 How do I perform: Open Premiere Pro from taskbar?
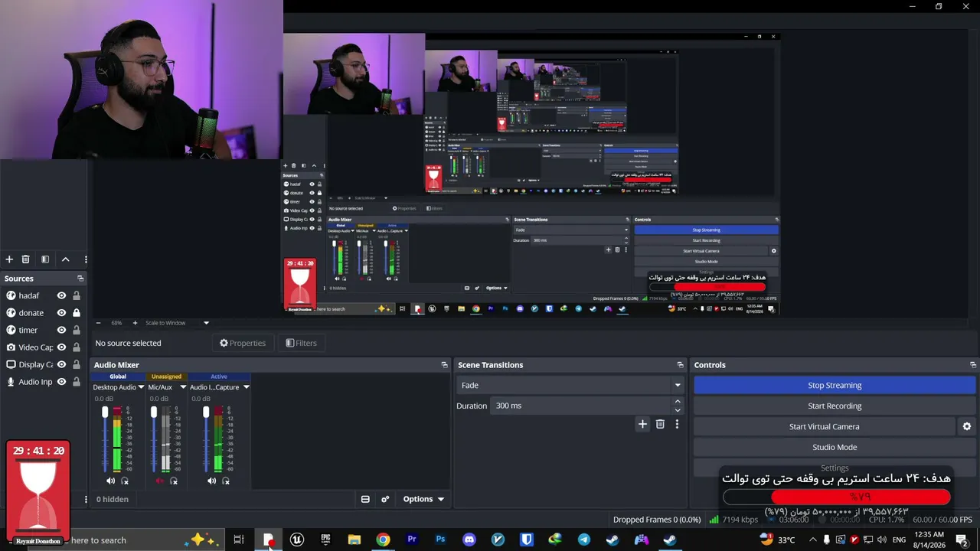pos(412,540)
